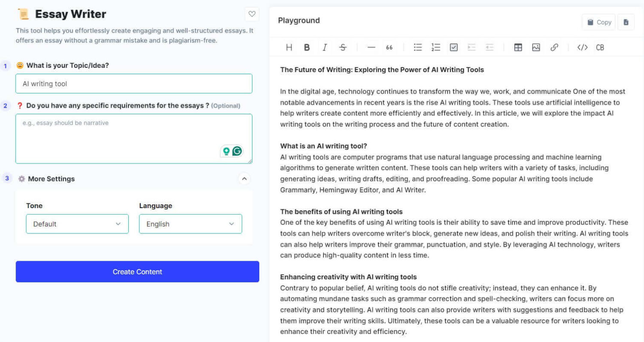Insert an image into the essay
Image resolution: width=644 pixels, height=342 pixels.
point(536,48)
